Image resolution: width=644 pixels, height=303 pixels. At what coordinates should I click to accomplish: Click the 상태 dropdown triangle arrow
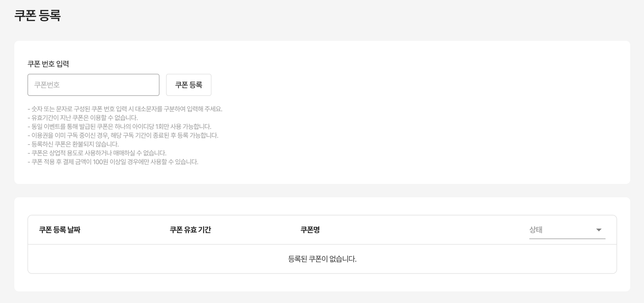tap(599, 230)
